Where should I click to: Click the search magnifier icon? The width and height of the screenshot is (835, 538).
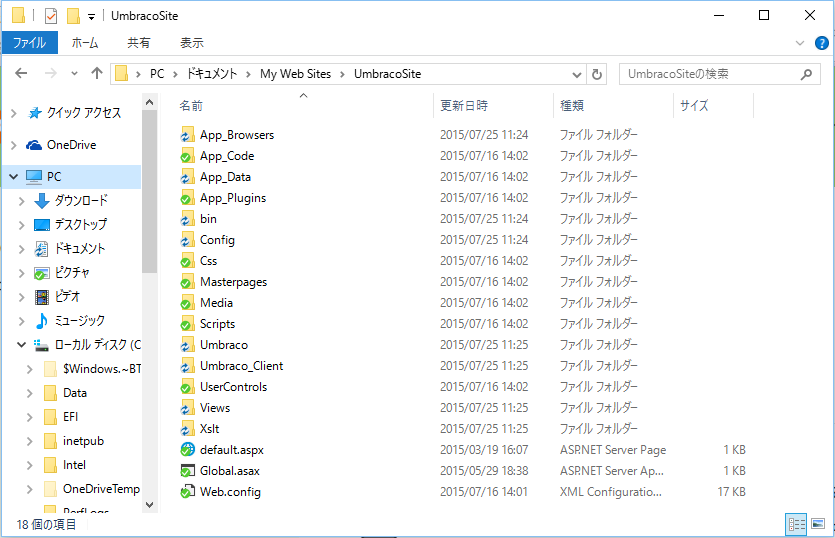(806, 74)
